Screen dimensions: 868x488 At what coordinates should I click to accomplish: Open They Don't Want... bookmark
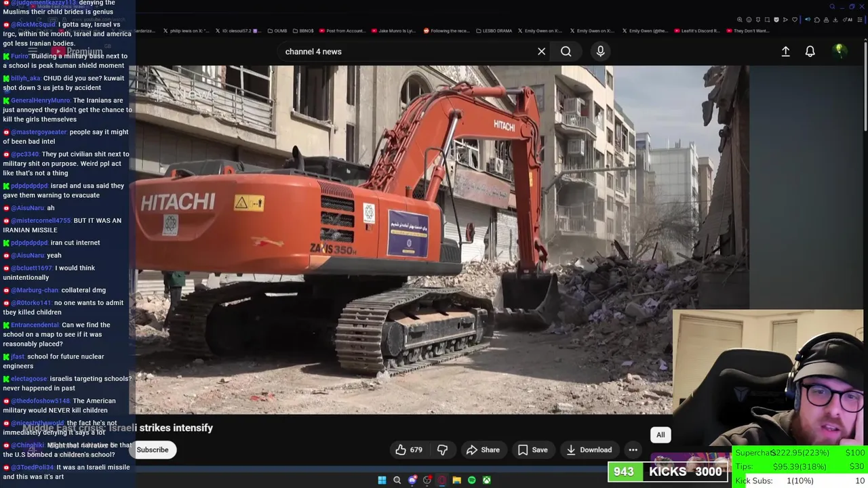[x=747, y=30]
